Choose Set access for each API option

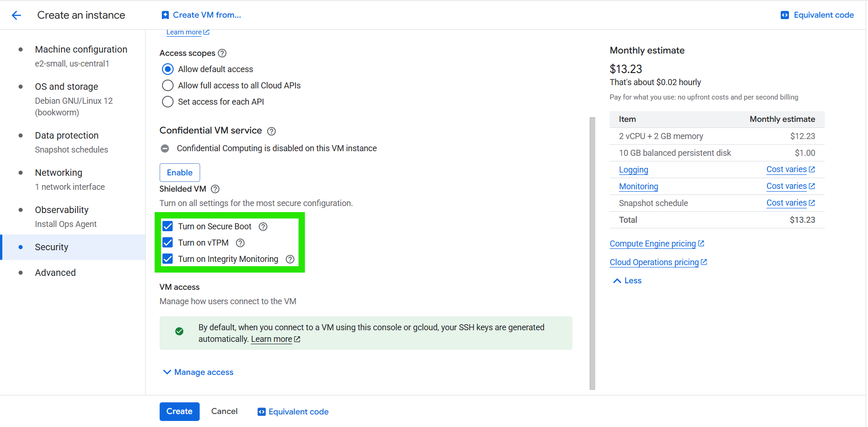168,102
